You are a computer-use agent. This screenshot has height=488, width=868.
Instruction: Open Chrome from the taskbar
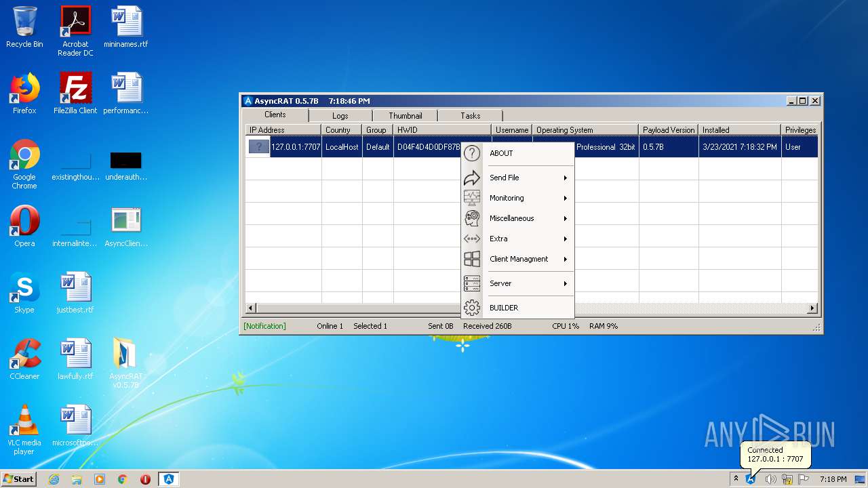123,479
